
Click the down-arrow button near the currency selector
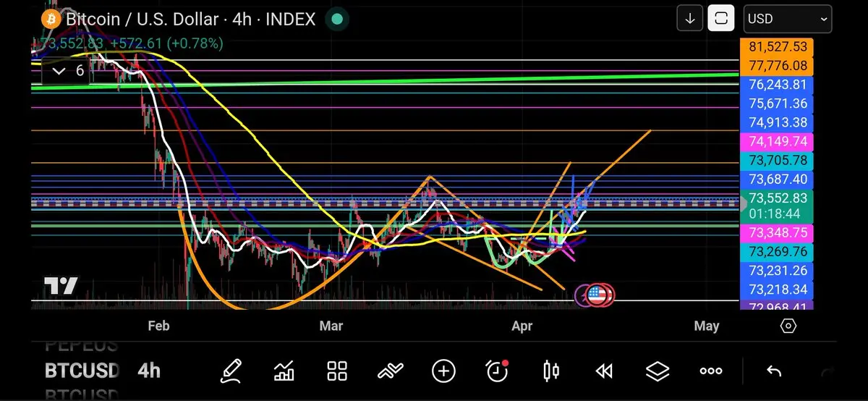pyautogui.click(x=690, y=19)
